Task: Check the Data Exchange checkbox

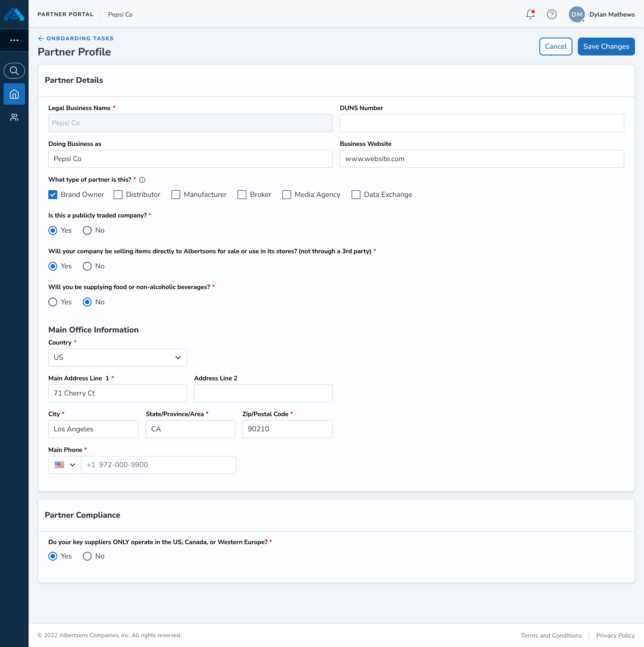Action: pyautogui.click(x=356, y=195)
